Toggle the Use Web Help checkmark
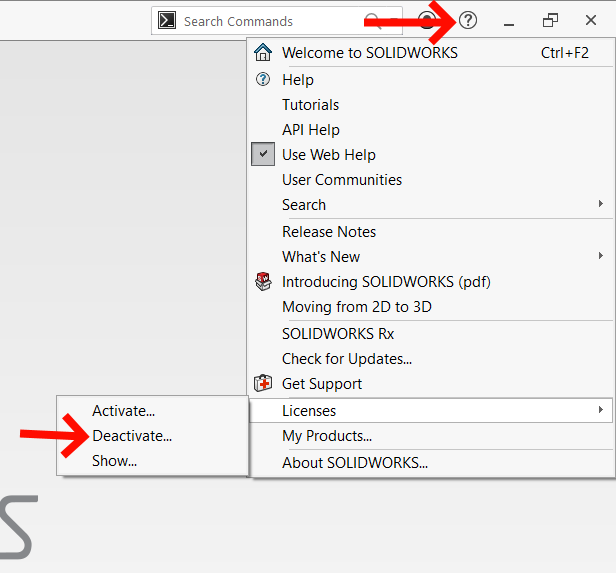The height and width of the screenshot is (573, 616). (263, 154)
